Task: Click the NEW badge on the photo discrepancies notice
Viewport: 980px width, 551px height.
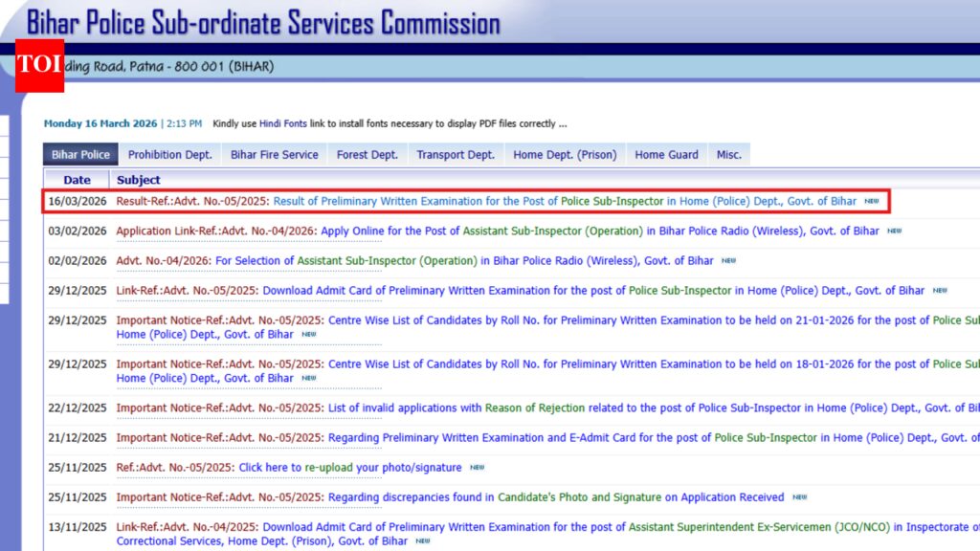Action: point(802,496)
